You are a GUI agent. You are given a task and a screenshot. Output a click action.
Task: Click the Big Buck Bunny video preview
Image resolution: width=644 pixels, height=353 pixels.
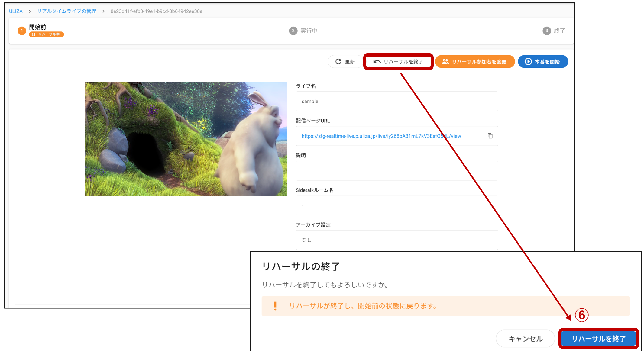coord(186,139)
